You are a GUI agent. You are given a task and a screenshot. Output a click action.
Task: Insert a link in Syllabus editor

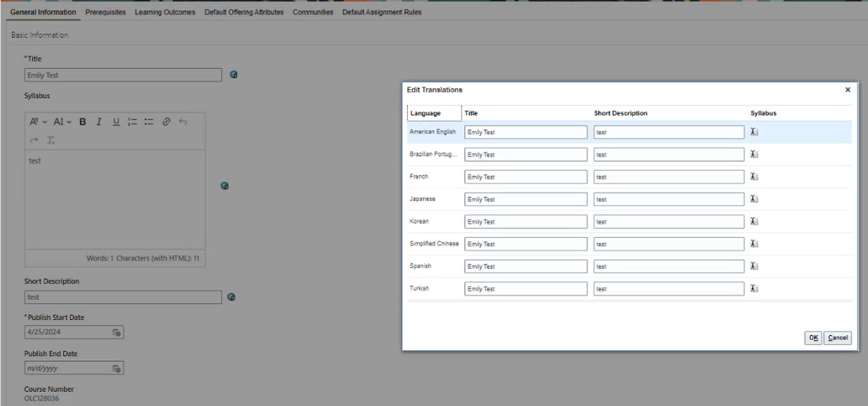pyautogui.click(x=166, y=122)
